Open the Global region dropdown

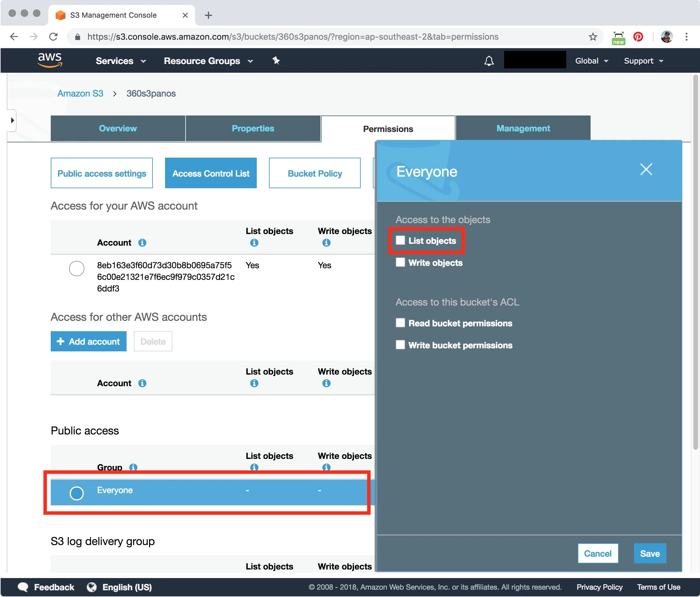pyautogui.click(x=591, y=61)
